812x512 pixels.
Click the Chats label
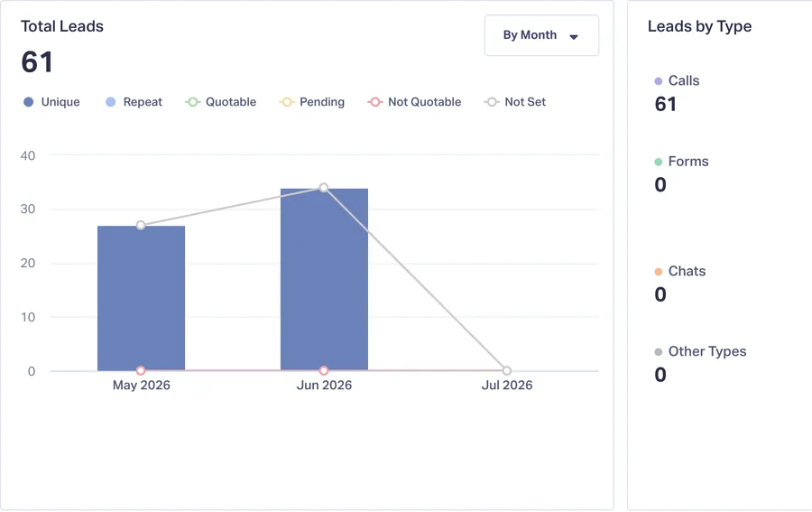point(687,271)
